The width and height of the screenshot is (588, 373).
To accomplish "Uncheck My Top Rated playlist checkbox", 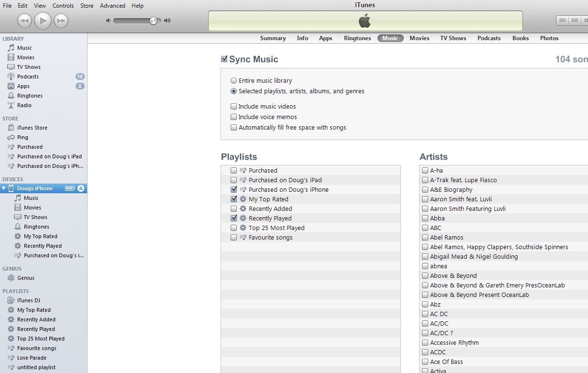I will [x=233, y=199].
